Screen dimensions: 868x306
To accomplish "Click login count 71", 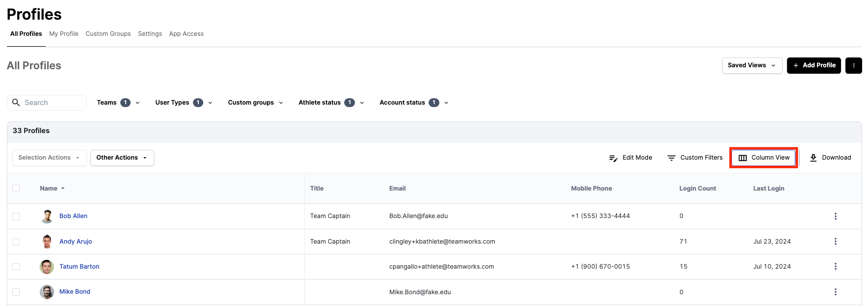I will (x=683, y=241).
